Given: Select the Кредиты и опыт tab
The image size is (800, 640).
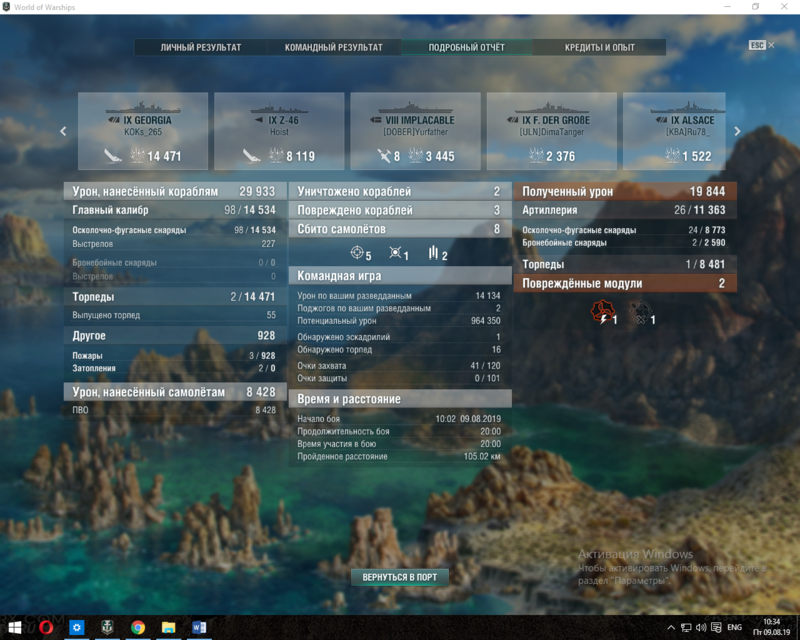Looking at the screenshot, I should 599,47.
